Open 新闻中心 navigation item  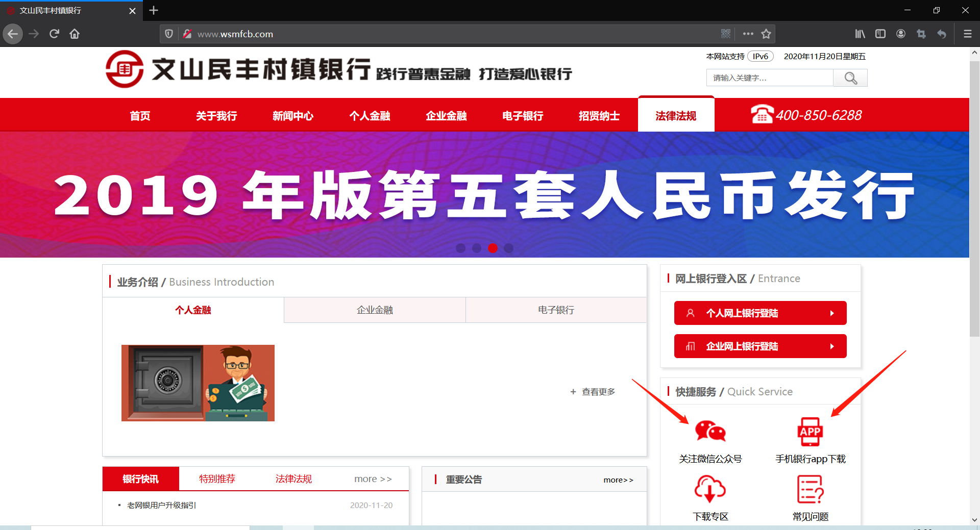tap(293, 116)
